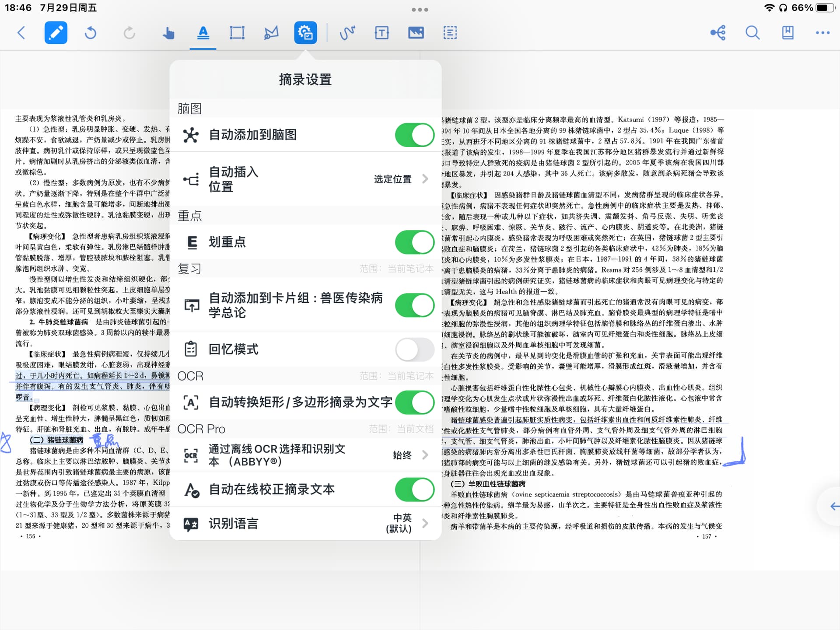Screen dimensions: 840x630
Task: Tap the 自动插入位置 row label
Action: pyautogui.click(x=233, y=179)
